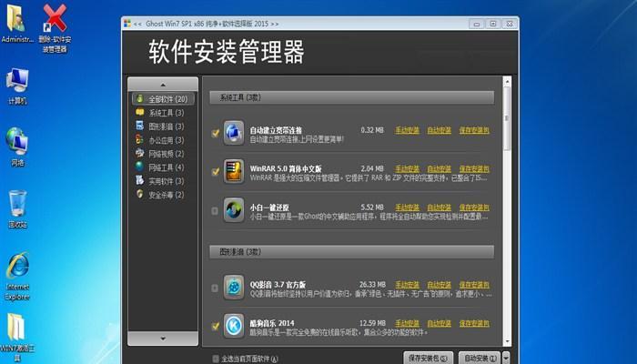Click the software list scroll-down arrow
Screen dimensions: 637x364
(507, 341)
